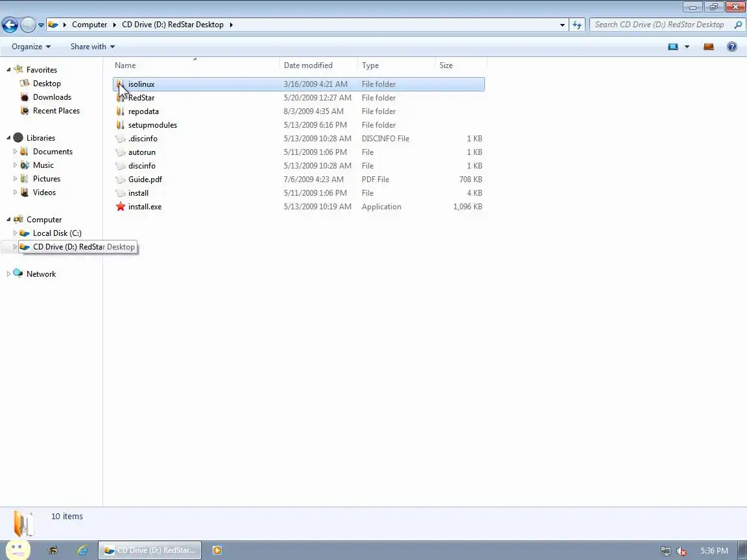Click the Forward navigation button
The height and width of the screenshot is (560, 747).
point(28,25)
